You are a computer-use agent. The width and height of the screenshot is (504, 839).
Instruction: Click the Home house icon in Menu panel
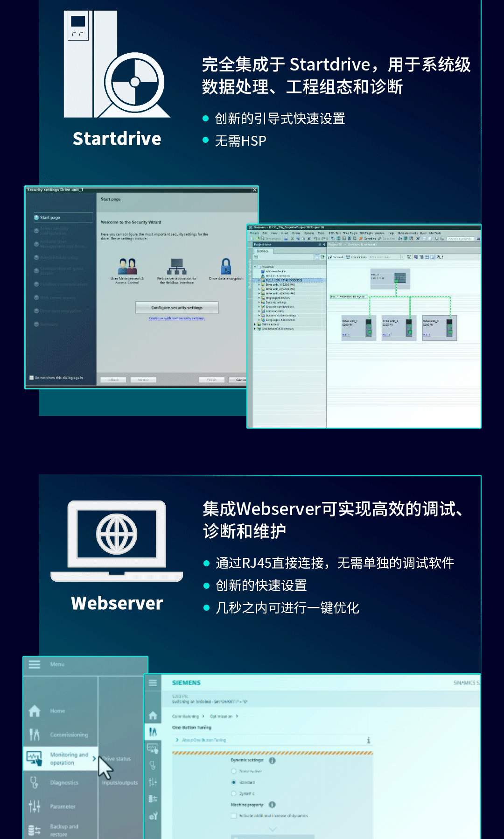pyautogui.click(x=35, y=711)
